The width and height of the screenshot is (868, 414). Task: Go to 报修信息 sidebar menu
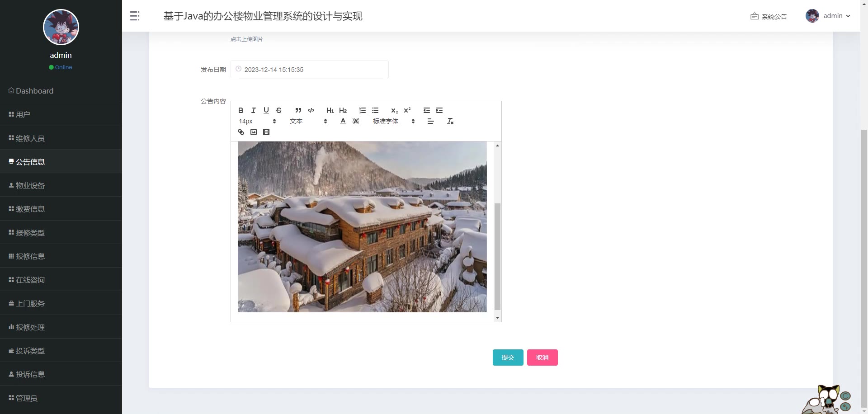(61, 256)
